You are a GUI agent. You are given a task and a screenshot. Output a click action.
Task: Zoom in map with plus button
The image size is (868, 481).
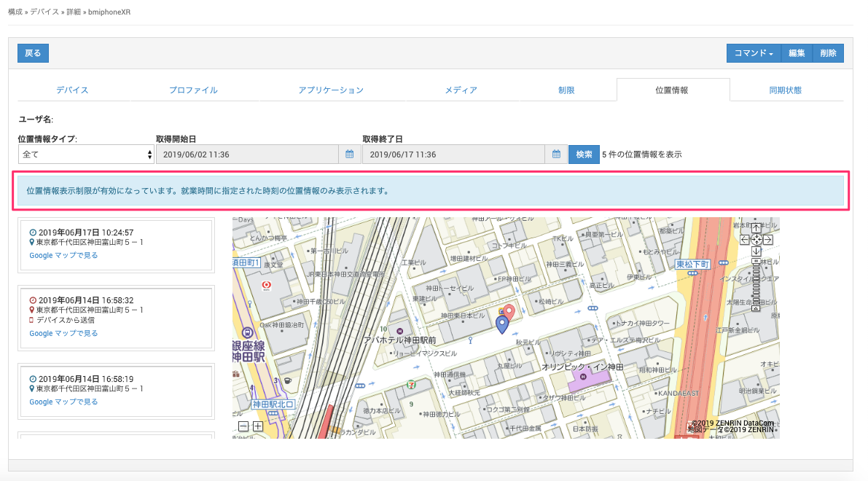coord(257,426)
